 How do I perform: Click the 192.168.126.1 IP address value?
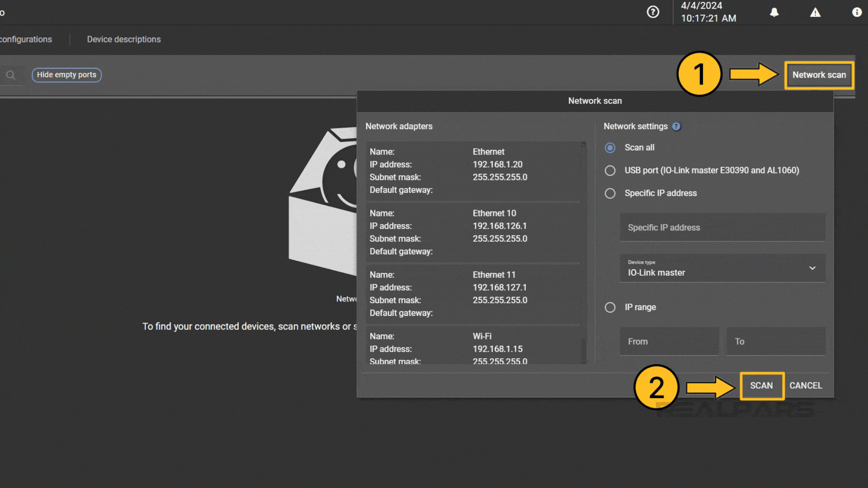[500, 226]
